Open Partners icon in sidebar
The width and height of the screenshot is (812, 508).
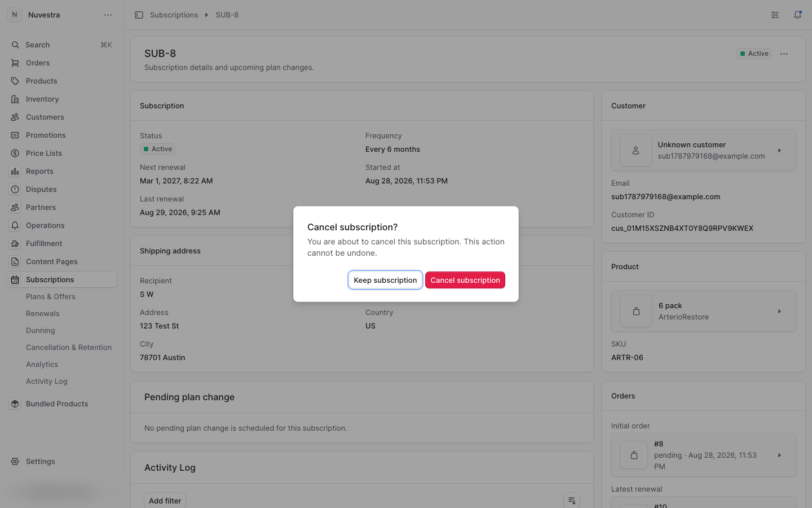pyautogui.click(x=15, y=207)
